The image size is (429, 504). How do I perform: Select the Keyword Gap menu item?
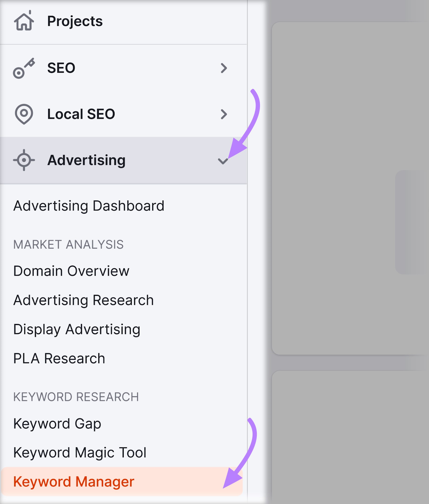pyautogui.click(x=57, y=424)
